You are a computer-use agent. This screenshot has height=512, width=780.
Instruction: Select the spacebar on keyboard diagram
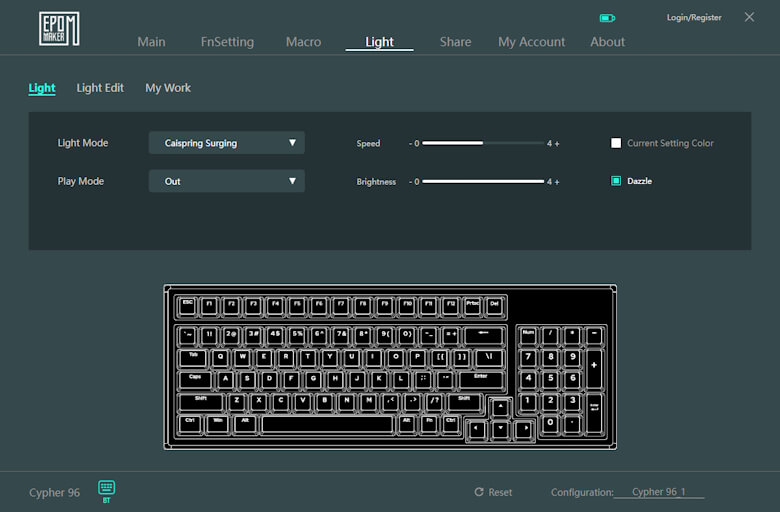click(327, 424)
